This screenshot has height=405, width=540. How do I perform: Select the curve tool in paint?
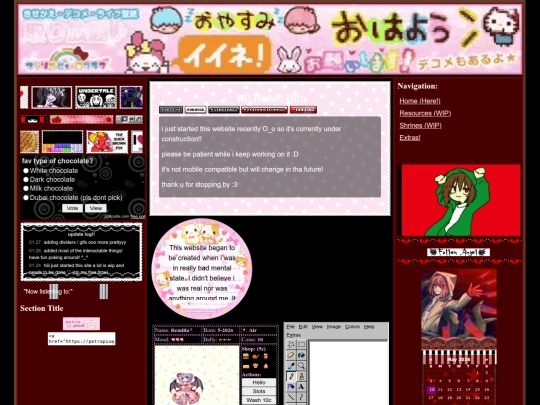click(x=301, y=397)
